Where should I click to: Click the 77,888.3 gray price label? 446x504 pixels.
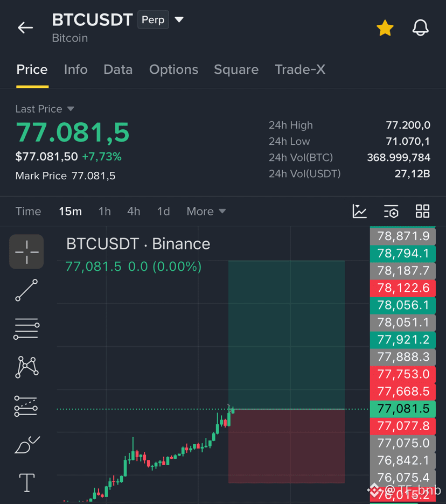coord(403,357)
